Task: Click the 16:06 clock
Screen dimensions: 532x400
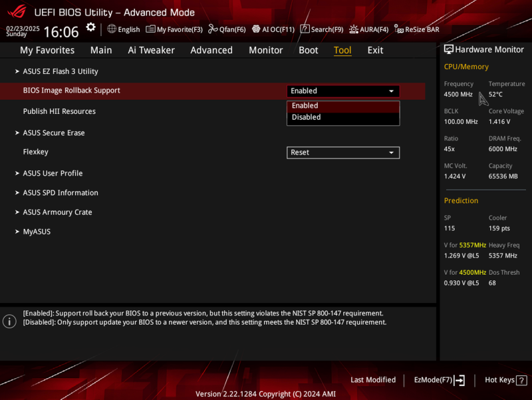Action: point(61,32)
